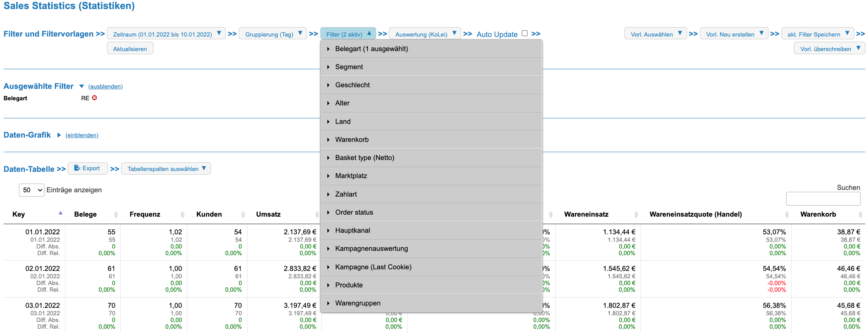Click the Aktualisieren button
This screenshot has width=868, height=333.
tap(130, 48)
